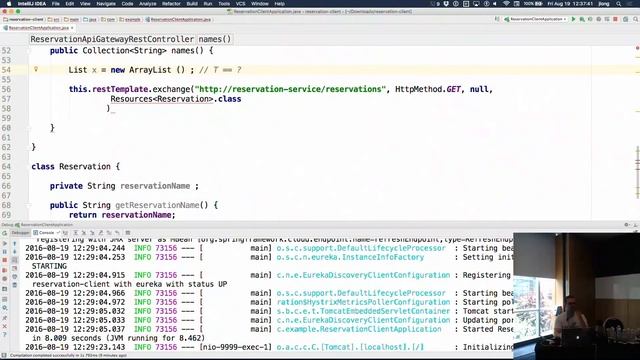
Task: Open the Analyze menu
Action: (148, 4)
